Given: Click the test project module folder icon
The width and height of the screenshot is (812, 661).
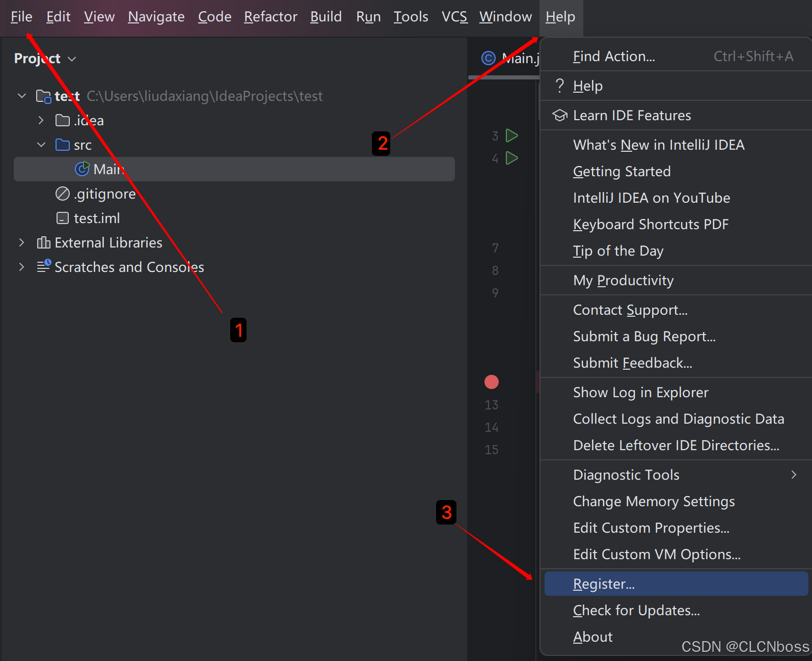Looking at the screenshot, I should pyautogui.click(x=44, y=96).
